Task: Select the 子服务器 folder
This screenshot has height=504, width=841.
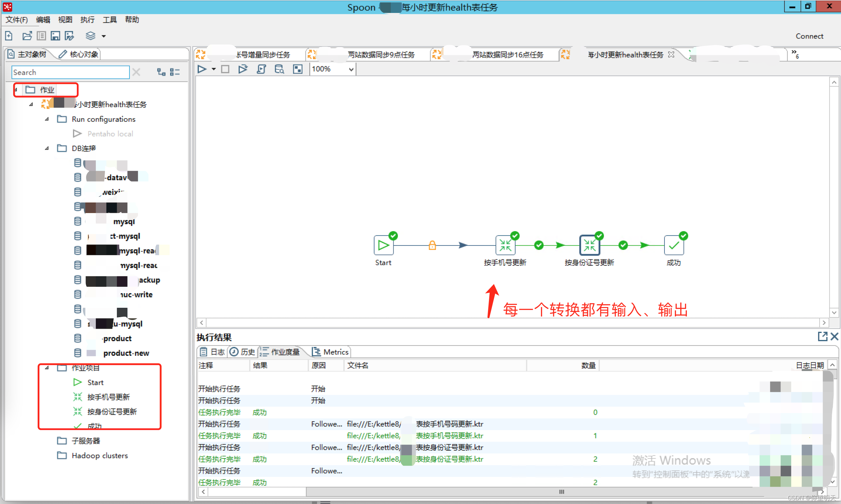Action: (x=86, y=441)
